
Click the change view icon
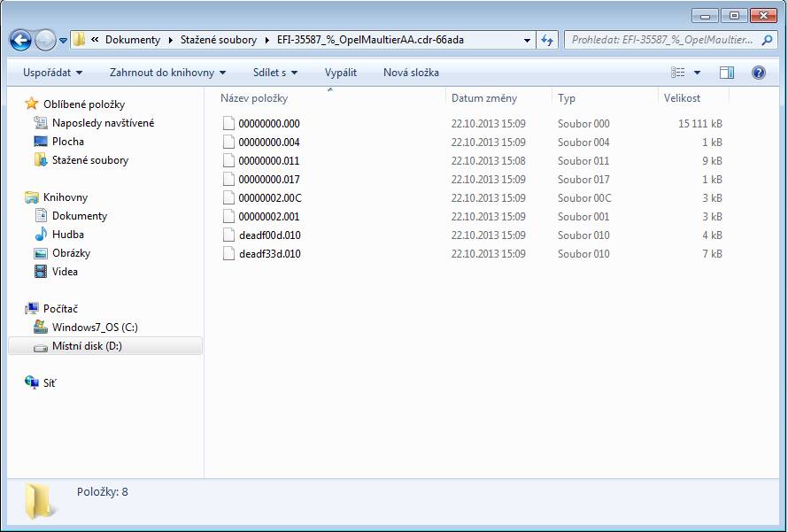[678, 73]
